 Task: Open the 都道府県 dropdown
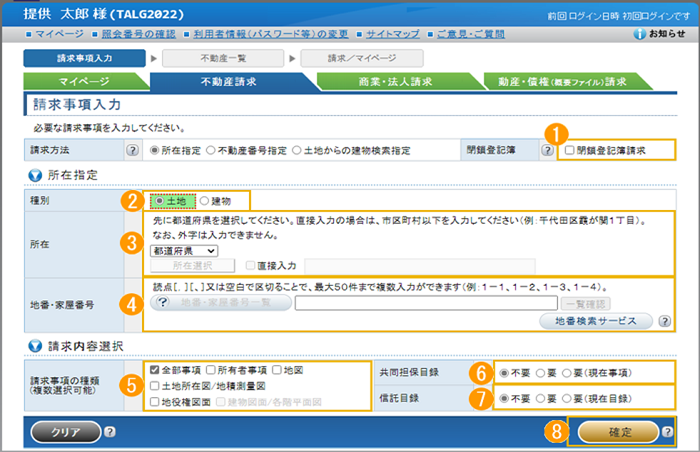point(185,252)
